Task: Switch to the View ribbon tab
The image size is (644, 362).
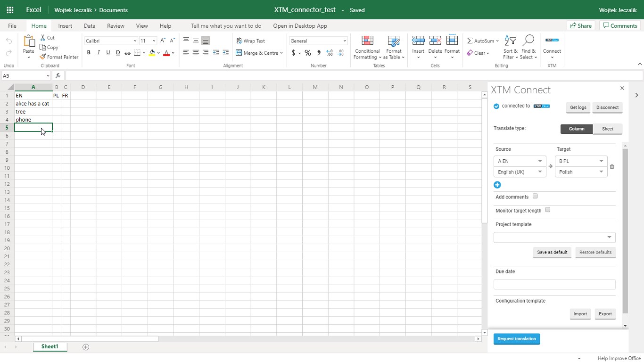Action: click(142, 26)
